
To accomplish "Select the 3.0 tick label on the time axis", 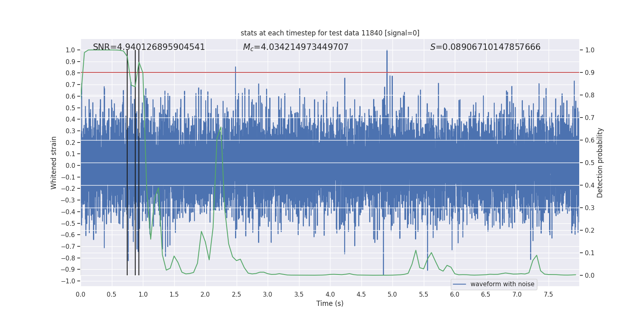I will tap(268, 294).
